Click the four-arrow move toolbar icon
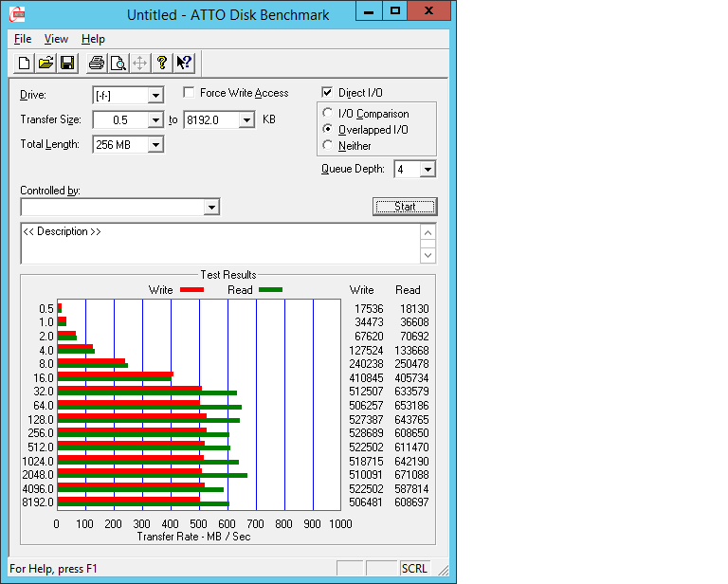Image resolution: width=728 pixels, height=584 pixels. point(139,63)
